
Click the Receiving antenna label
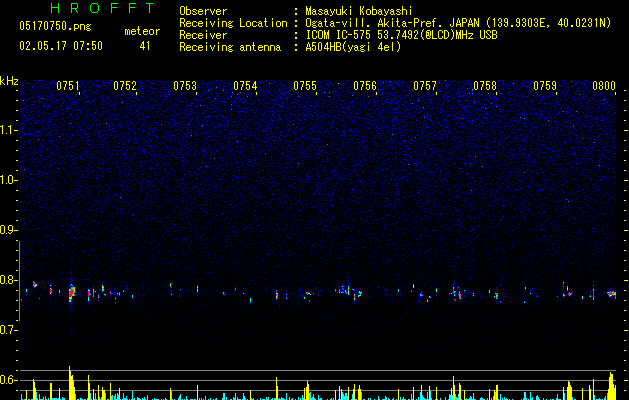[230, 47]
